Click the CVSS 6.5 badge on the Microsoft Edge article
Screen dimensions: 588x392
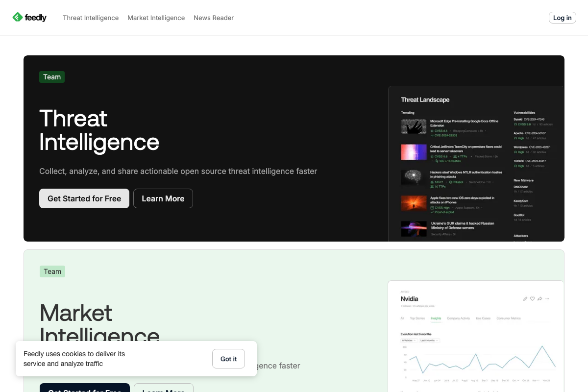[440, 131]
